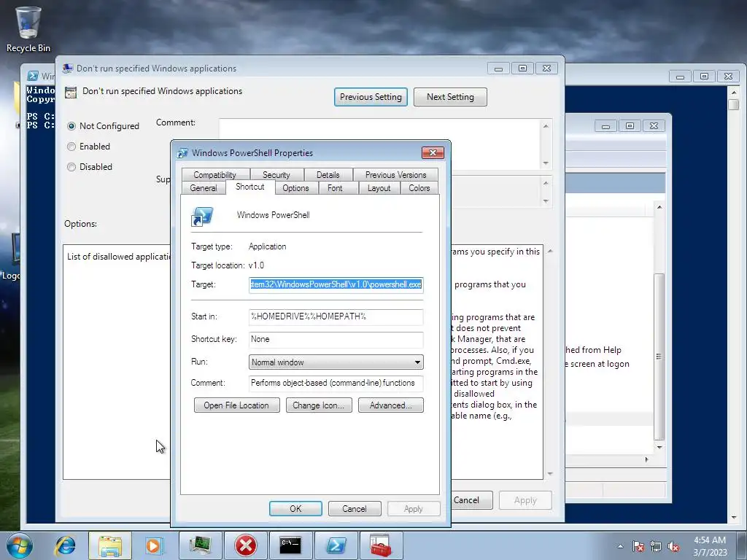Viewport: 747px width, 560px height.
Task: Open the Layout tab
Action: (x=379, y=188)
